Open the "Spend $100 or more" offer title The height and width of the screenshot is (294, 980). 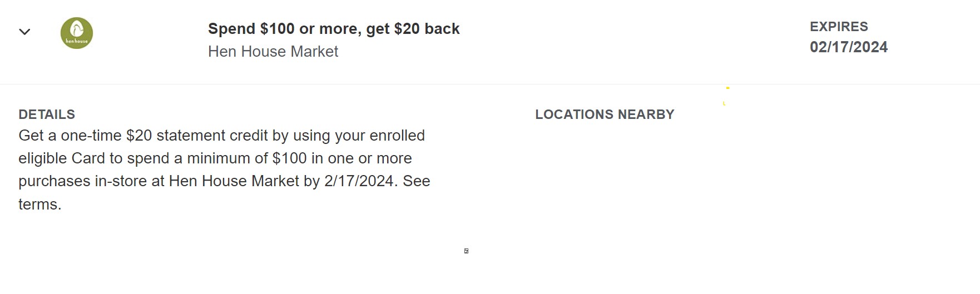pos(334,29)
